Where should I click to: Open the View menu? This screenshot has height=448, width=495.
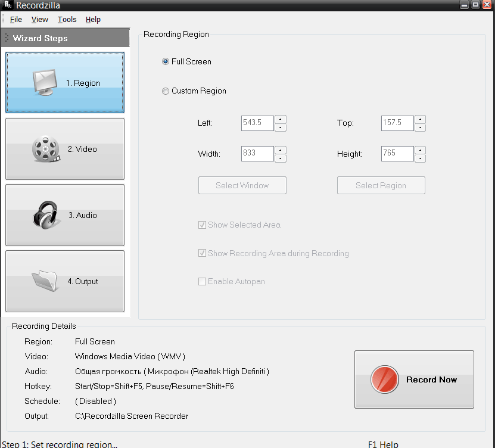40,20
